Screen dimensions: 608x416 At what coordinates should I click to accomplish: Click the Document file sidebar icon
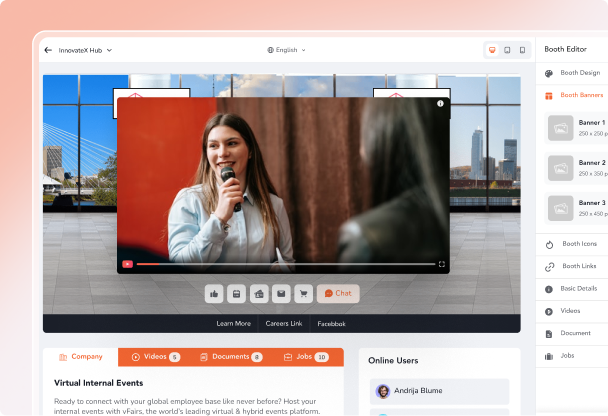pyautogui.click(x=549, y=334)
